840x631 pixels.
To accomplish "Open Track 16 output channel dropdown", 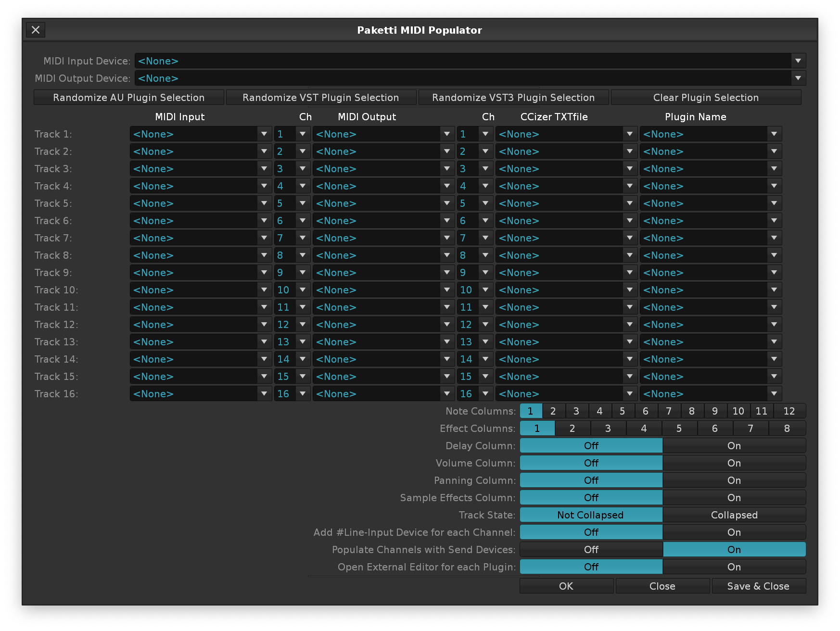I will (x=475, y=394).
